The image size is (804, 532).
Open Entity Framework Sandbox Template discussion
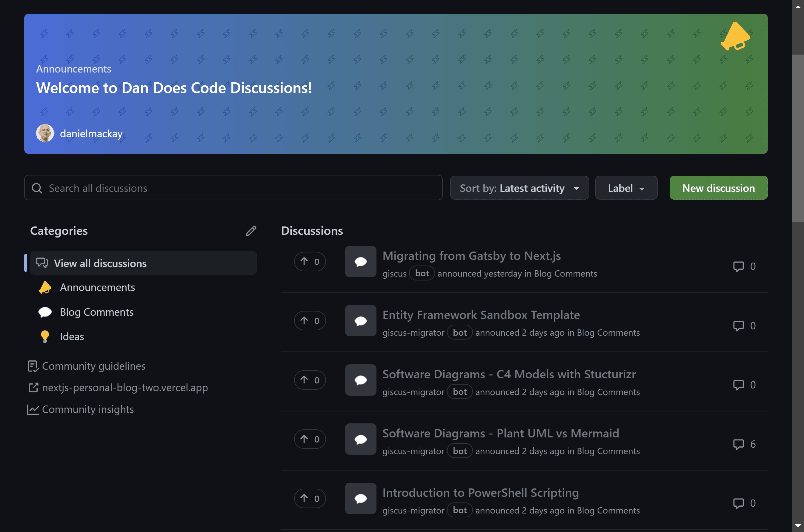(x=481, y=315)
